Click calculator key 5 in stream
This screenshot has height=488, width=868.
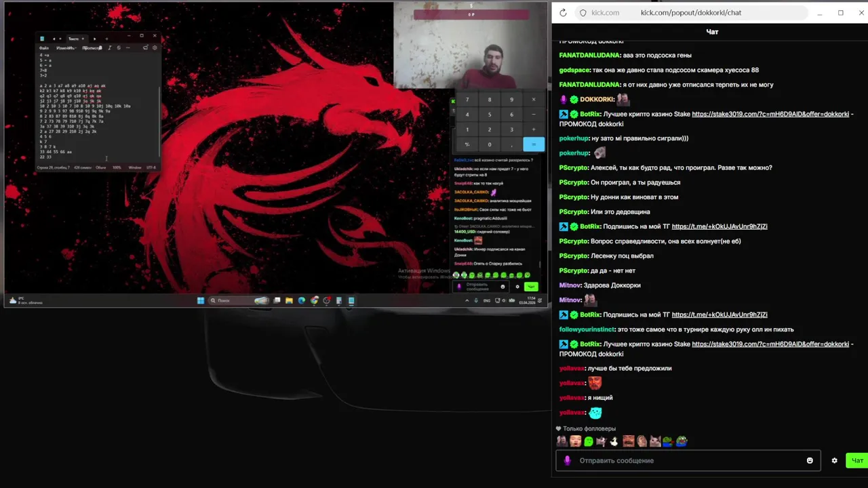coord(490,115)
